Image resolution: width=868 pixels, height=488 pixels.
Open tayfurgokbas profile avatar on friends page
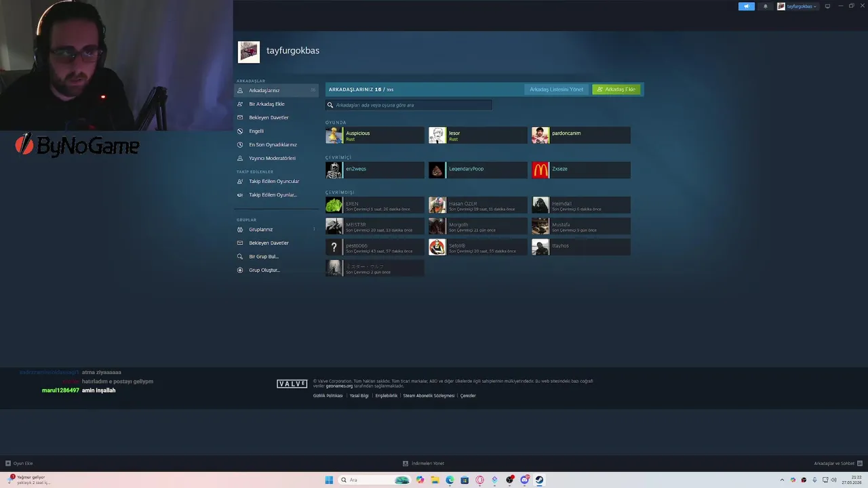[248, 52]
